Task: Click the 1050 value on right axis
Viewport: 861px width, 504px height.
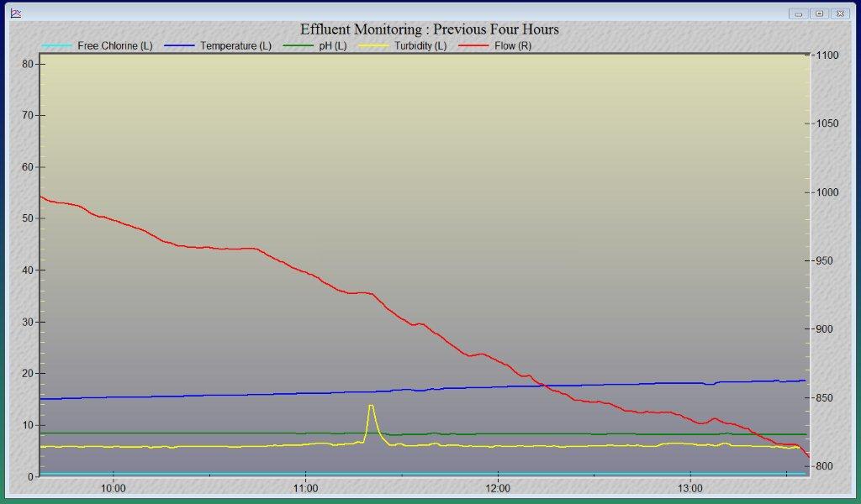Action: coord(827,123)
